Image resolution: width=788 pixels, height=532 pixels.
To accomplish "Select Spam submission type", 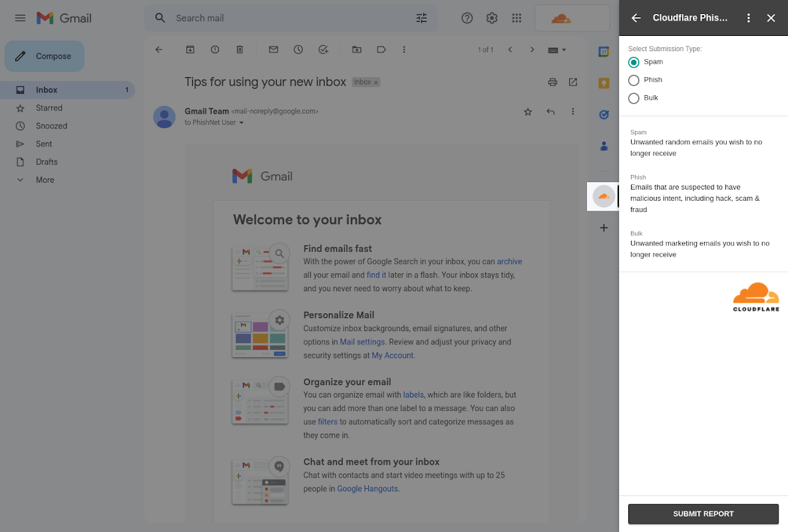I will [634, 63].
